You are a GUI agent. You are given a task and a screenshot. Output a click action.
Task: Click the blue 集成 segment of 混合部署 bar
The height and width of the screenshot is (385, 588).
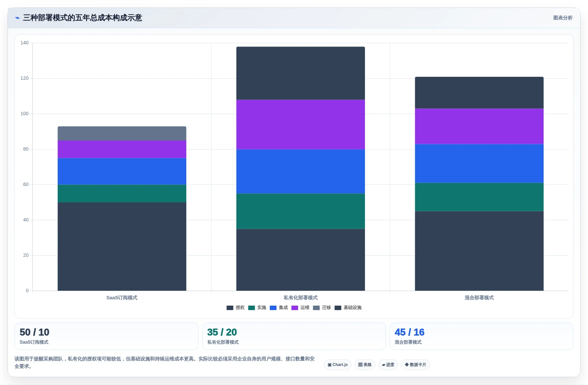point(479,163)
